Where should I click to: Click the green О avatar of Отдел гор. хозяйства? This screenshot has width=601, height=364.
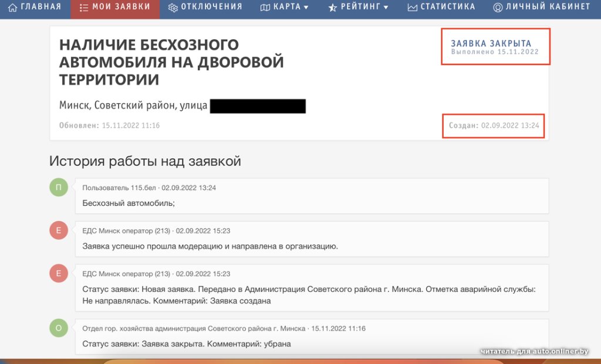coord(58,328)
